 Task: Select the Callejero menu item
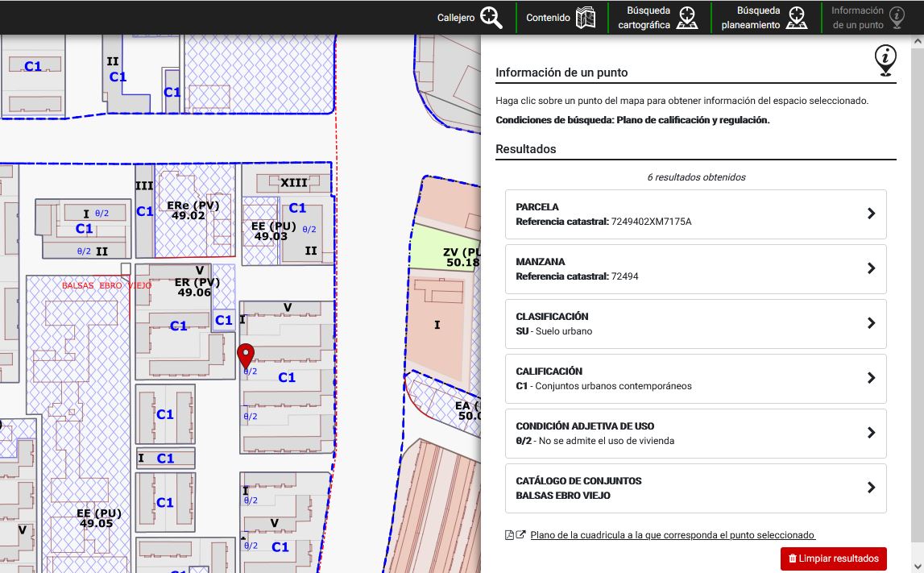tap(455, 18)
